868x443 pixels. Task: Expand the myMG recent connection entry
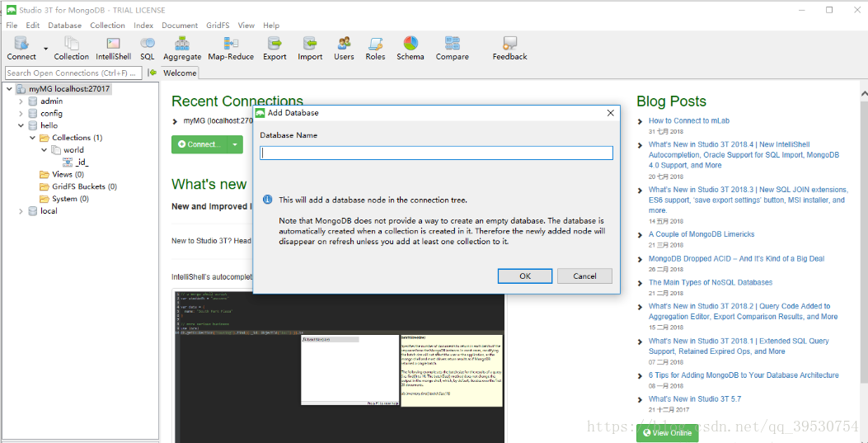(176, 120)
